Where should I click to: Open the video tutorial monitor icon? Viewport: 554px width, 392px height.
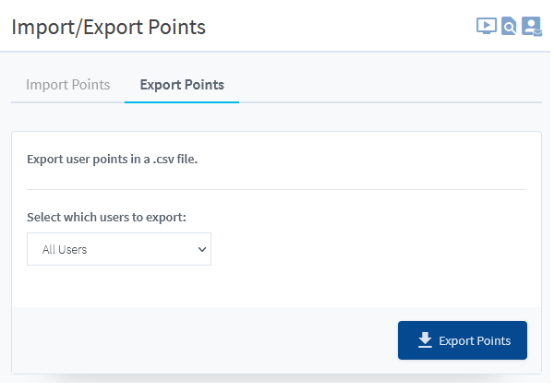(487, 26)
